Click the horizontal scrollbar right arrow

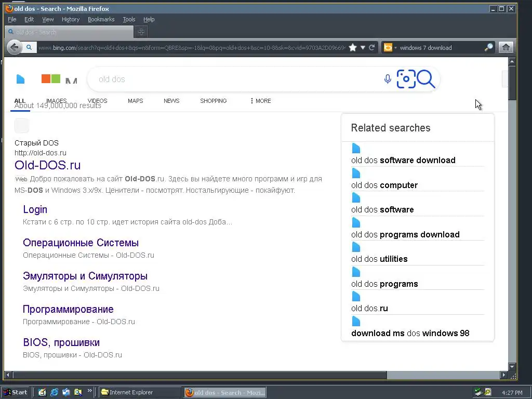[x=504, y=375]
